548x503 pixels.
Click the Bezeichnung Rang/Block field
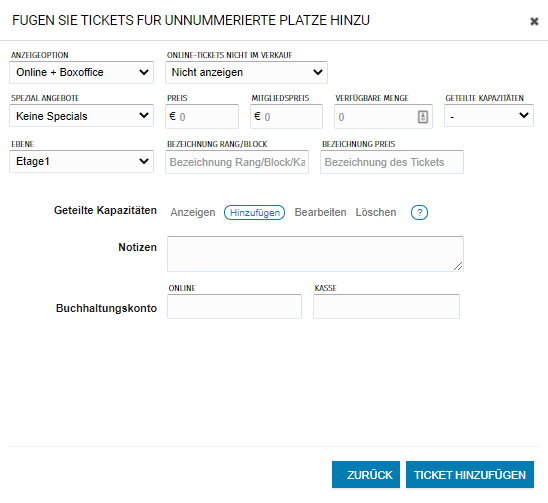(x=237, y=162)
